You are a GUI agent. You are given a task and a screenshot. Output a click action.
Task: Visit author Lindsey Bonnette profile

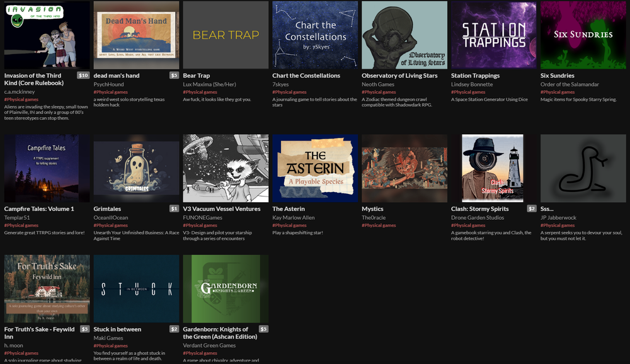click(472, 84)
